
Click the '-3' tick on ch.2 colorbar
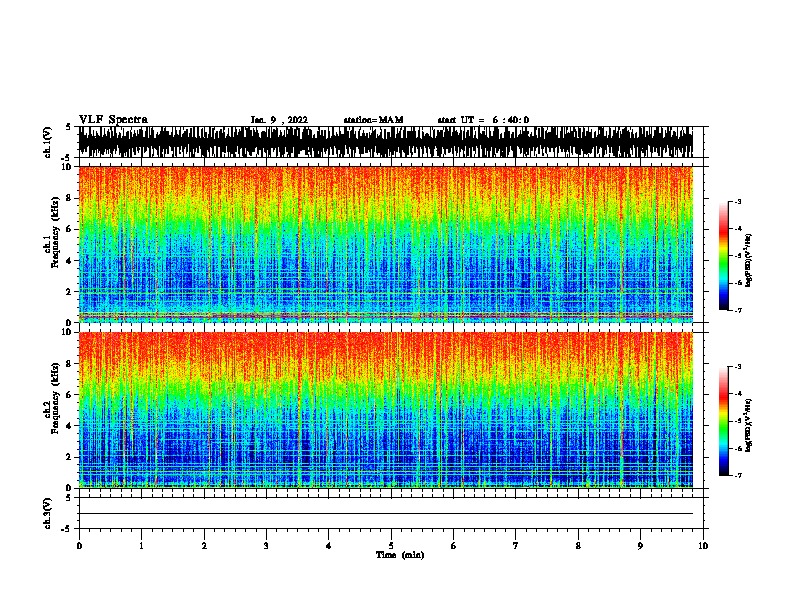(738, 367)
